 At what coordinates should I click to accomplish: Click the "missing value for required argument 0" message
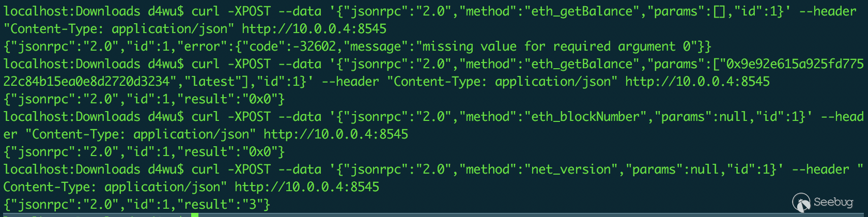(x=556, y=47)
